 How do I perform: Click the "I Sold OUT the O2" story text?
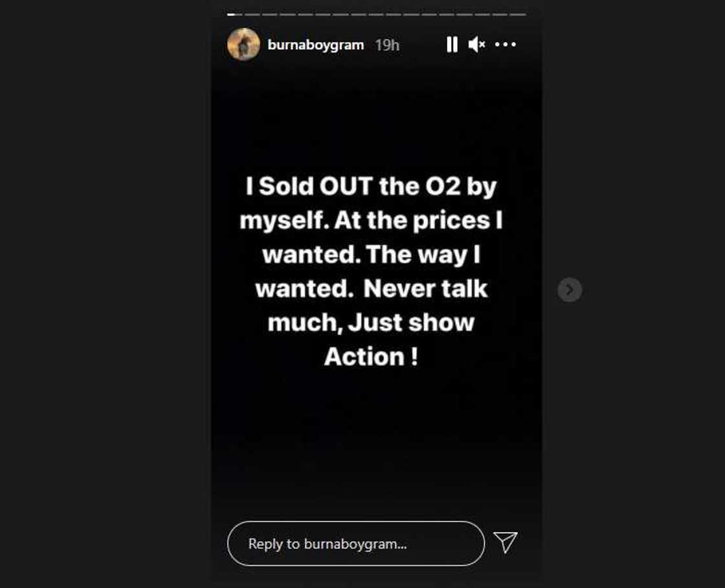[371, 187]
